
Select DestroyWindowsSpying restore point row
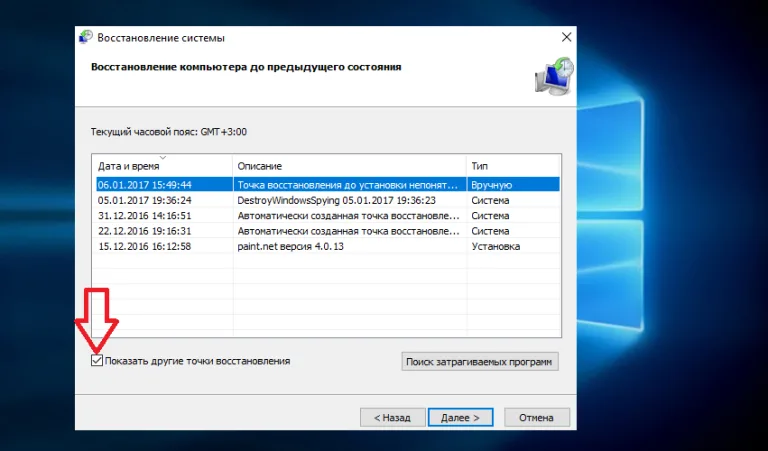(328, 200)
